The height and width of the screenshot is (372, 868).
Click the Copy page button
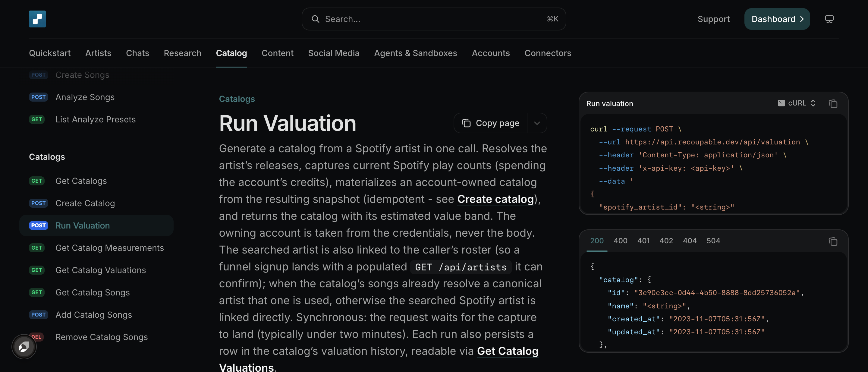(491, 123)
